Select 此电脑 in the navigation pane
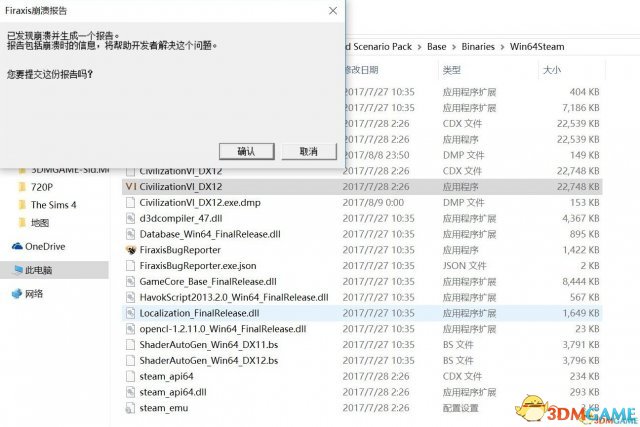 pos(39,270)
